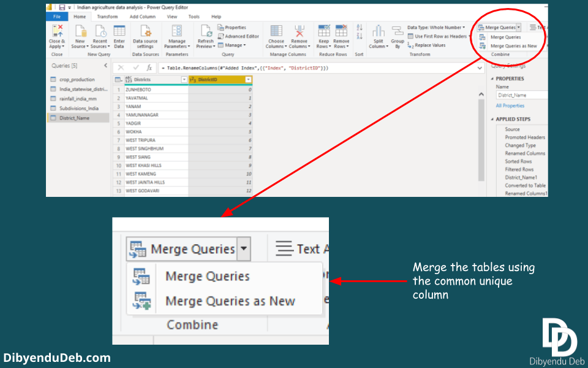This screenshot has width=588, height=368.
Task: Click the Remove Rows icon
Action: (341, 31)
